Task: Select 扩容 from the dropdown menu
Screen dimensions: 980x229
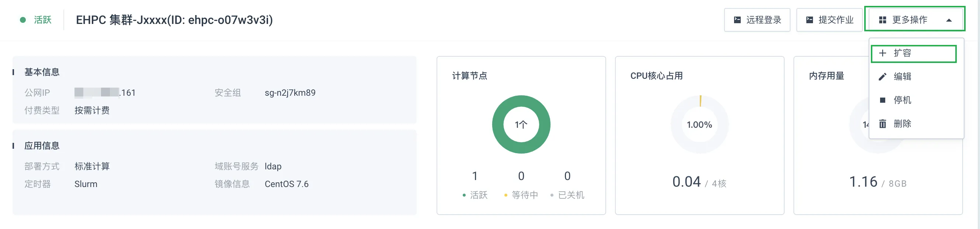Action: [913, 53]
